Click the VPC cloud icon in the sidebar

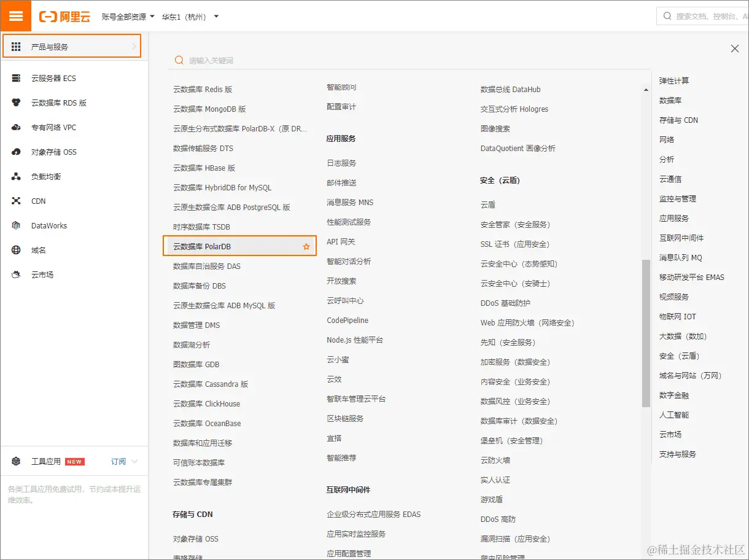17,127
